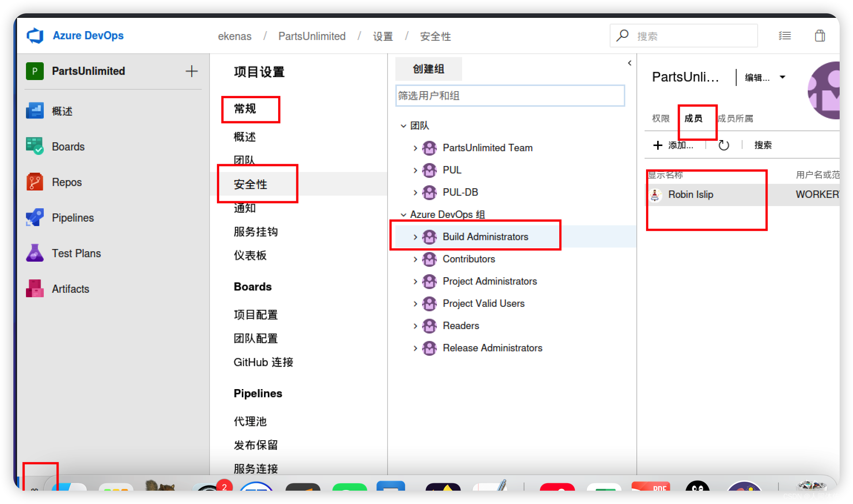Image resolution: width=853 pixels, height=504 pixels.
Task: Expand the Release Administrators chevron
Action: [x=415, y=348]
